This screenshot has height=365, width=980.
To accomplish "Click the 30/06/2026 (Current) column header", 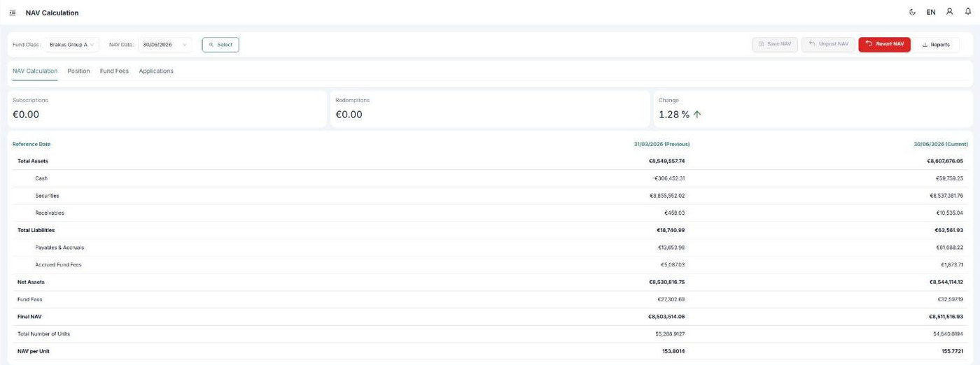I will tap(939, 144).
